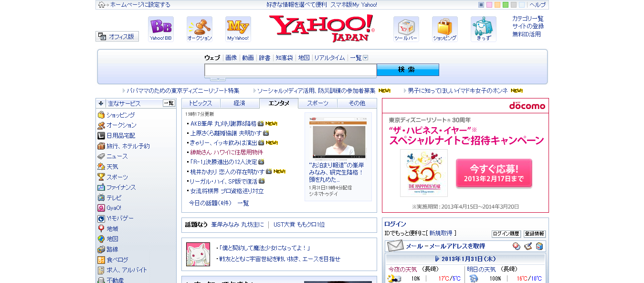
Task: Switch to the スポーツ news tab
Action: pos(318,103)
